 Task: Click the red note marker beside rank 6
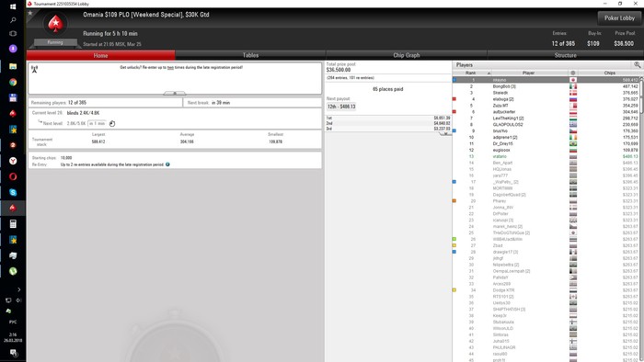click(x=454, y=111)
